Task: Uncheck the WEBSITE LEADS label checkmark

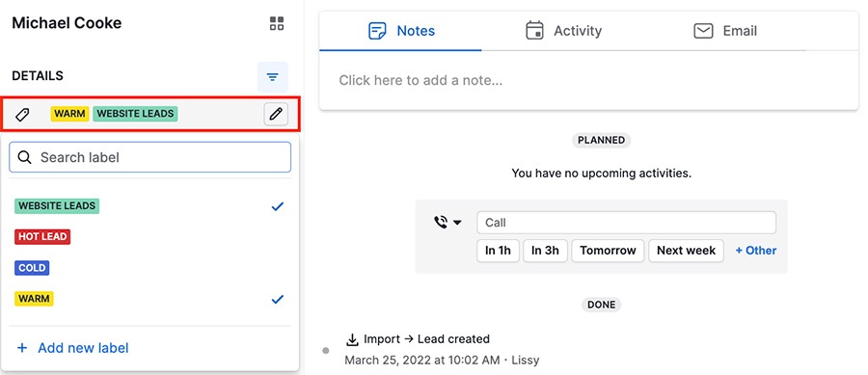Action: point(278,206)
